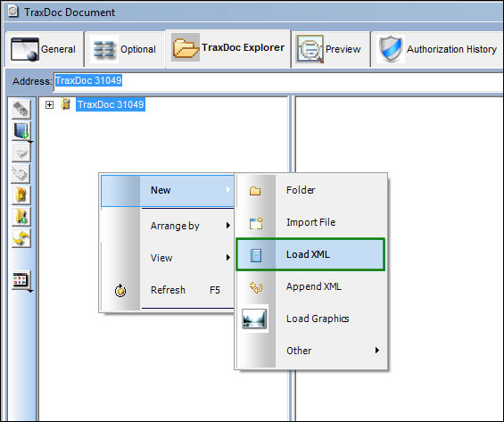
Task: Click the folder with orange up-arrow icon
Action: [21, 194]
